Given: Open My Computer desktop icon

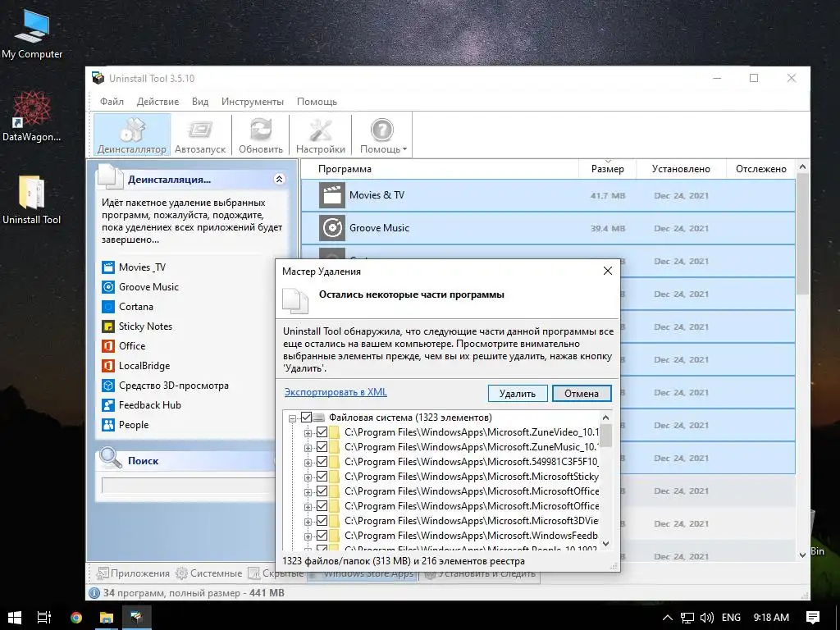Looking at the screenshot, I should point(32,34).
